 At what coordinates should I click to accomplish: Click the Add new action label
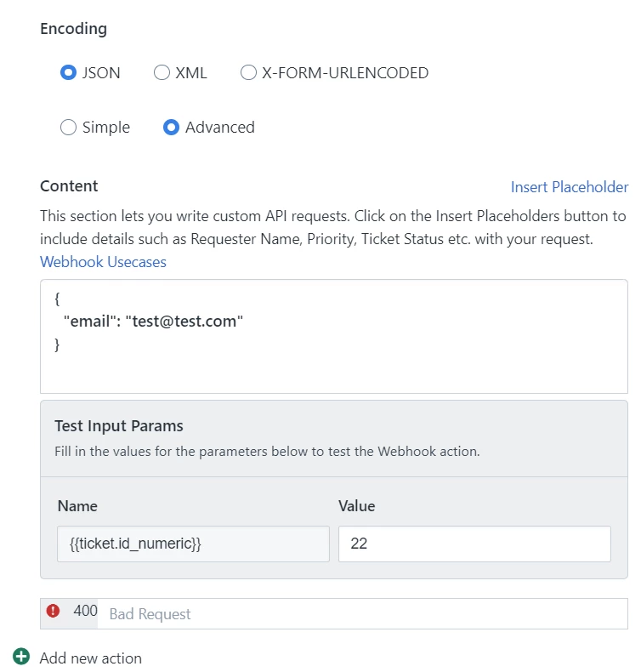(90, 658)
